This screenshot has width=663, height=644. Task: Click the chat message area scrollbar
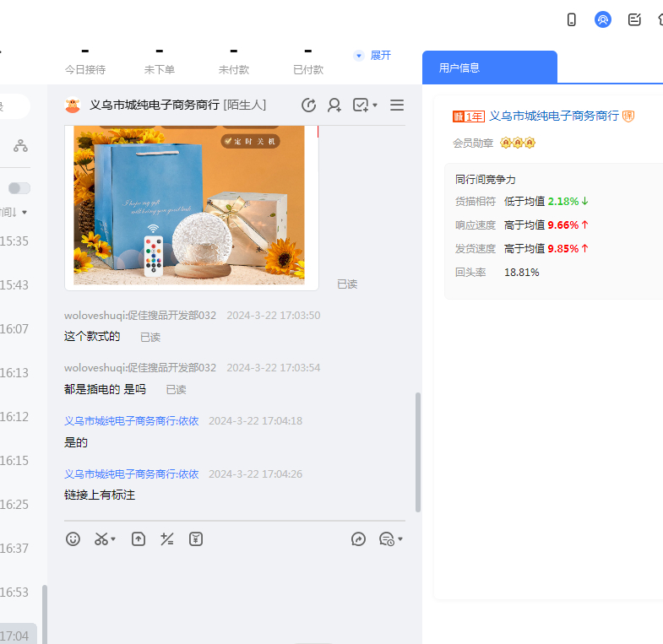pos(417,452)
